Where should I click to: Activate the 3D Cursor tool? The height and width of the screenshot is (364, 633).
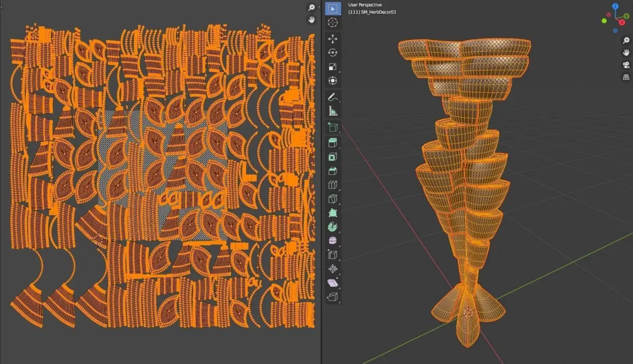(333, 22)
